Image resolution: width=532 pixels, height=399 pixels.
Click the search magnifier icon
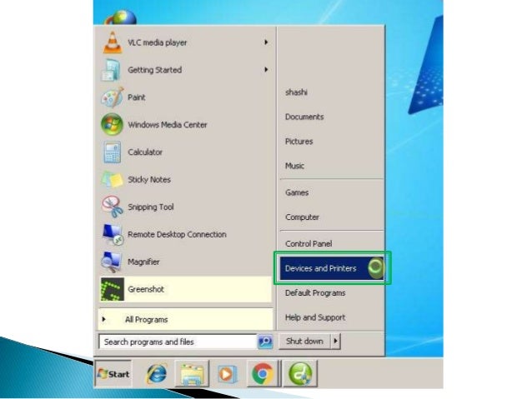(265, 342)
